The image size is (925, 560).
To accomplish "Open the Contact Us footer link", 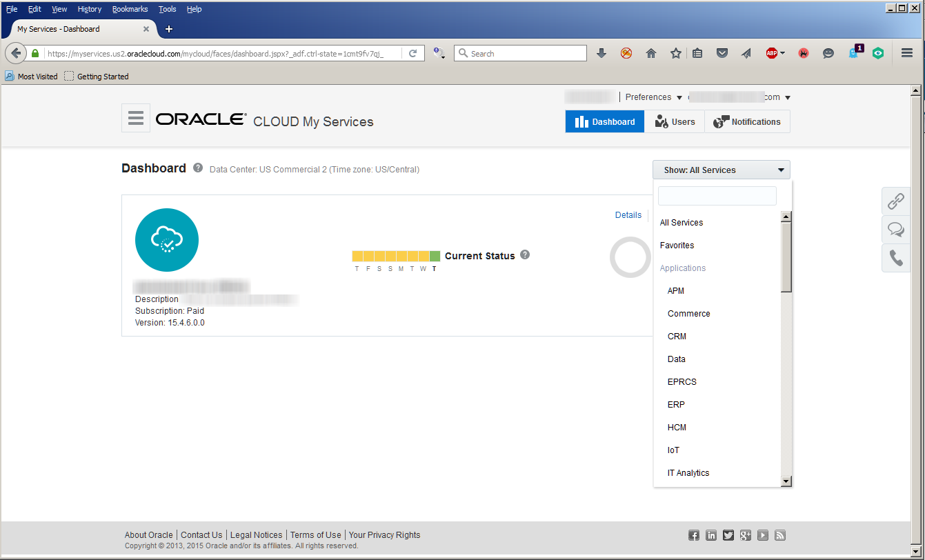I will point(201,534).
